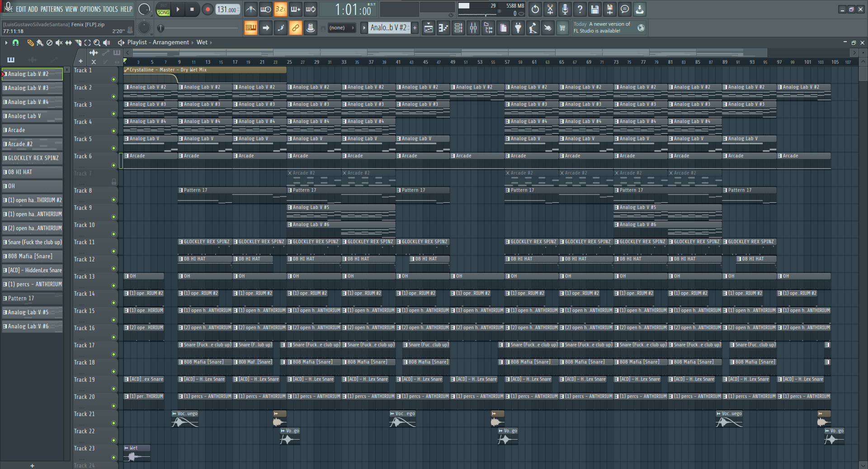Viewport: 868px width, 469px height.
Task: Adjust the master pitch knob
Action: tap(144, 28)
